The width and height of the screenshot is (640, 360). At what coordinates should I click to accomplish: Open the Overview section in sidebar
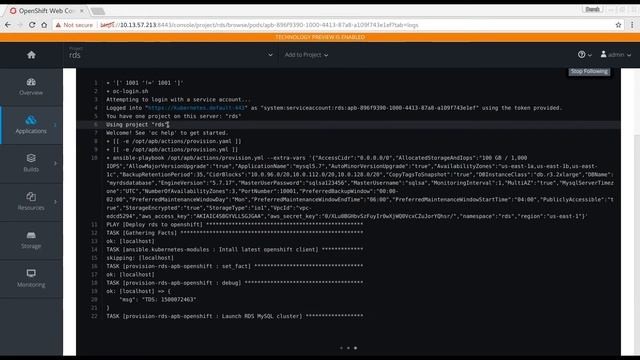tap(31, 87)
